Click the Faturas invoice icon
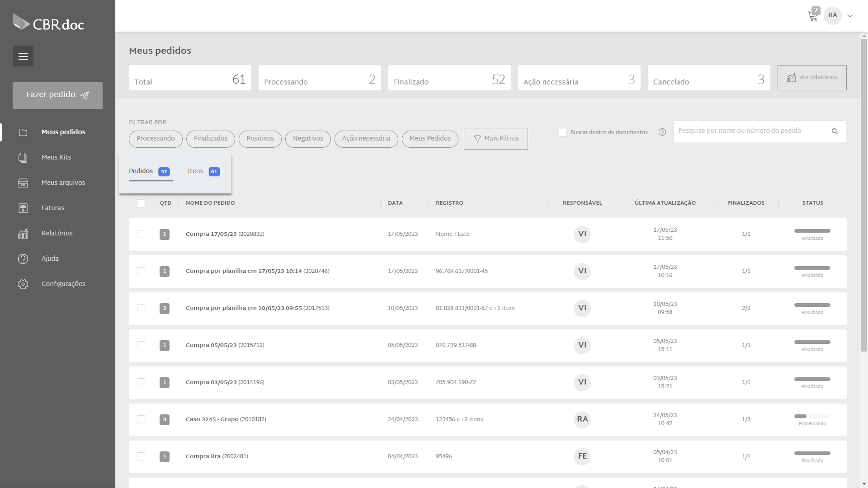The image size is (868, 488). point(23,208)
